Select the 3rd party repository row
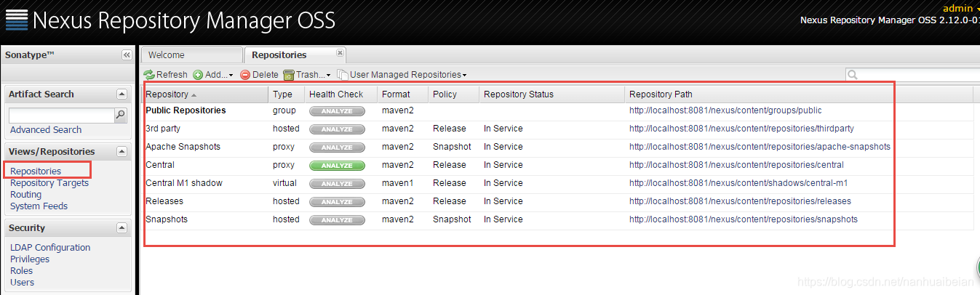Screen dimensions: 980x295 click(557, 129)
